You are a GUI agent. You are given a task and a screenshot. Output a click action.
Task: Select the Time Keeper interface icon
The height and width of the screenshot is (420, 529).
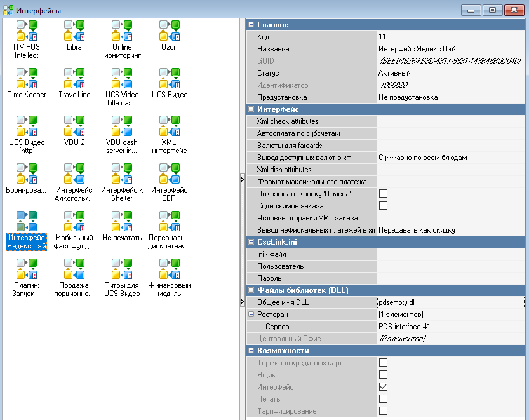click(x=26, y=78)
